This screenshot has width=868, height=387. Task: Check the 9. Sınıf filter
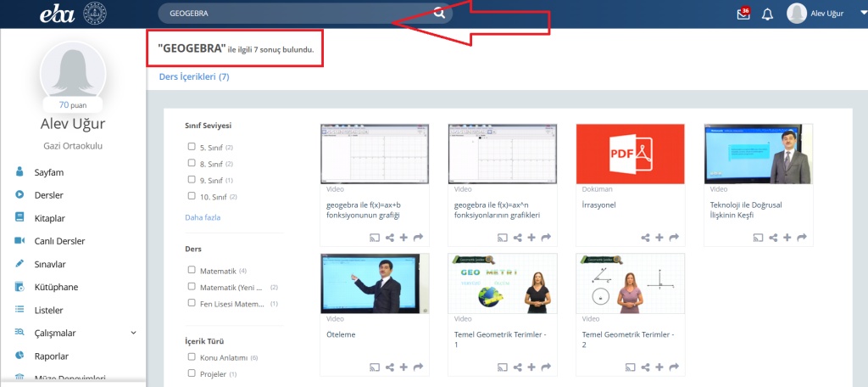pos(192,180)
